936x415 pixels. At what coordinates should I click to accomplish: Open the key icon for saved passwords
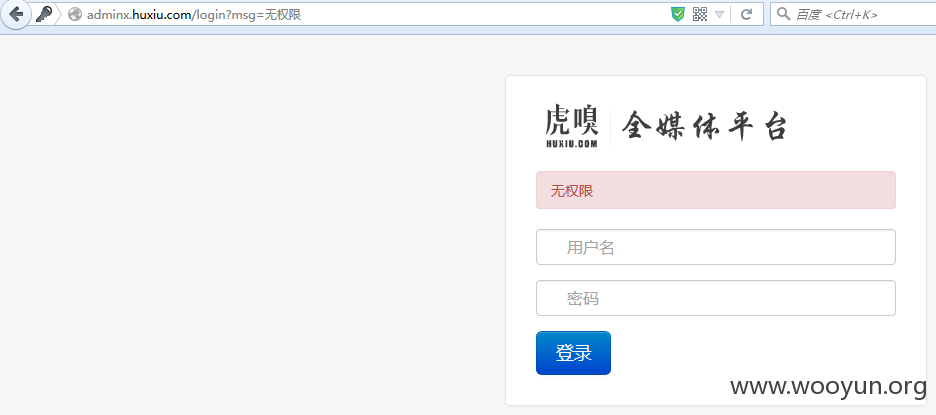(x=44, y=14)
